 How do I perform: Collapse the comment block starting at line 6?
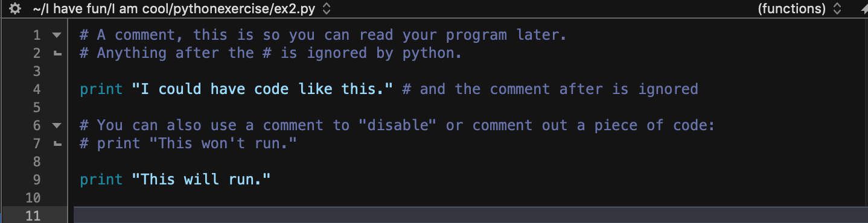pos(57,125)
